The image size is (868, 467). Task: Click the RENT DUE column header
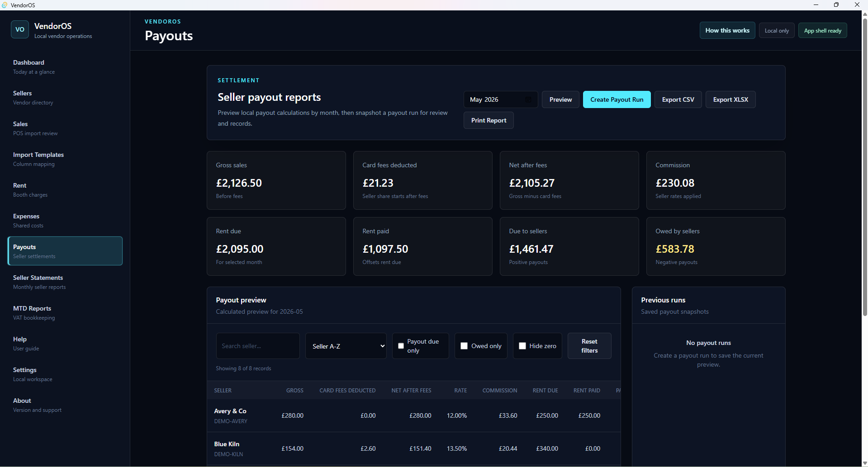coord(545,390)
